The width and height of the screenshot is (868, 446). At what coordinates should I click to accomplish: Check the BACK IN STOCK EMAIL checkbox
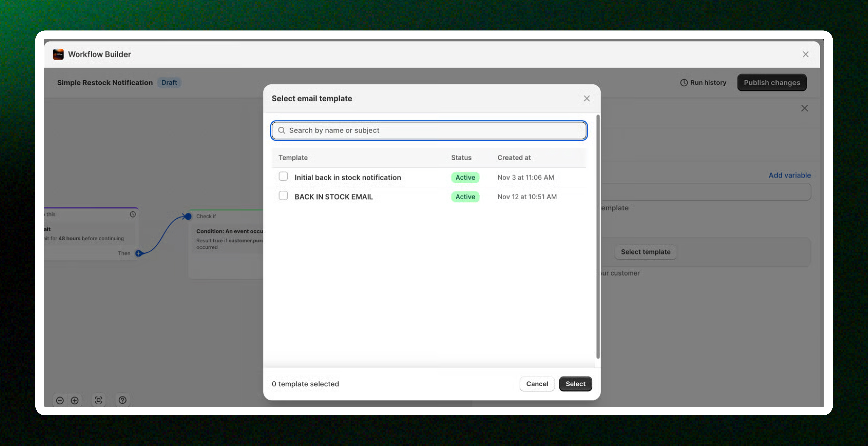(x=283, y=196)
